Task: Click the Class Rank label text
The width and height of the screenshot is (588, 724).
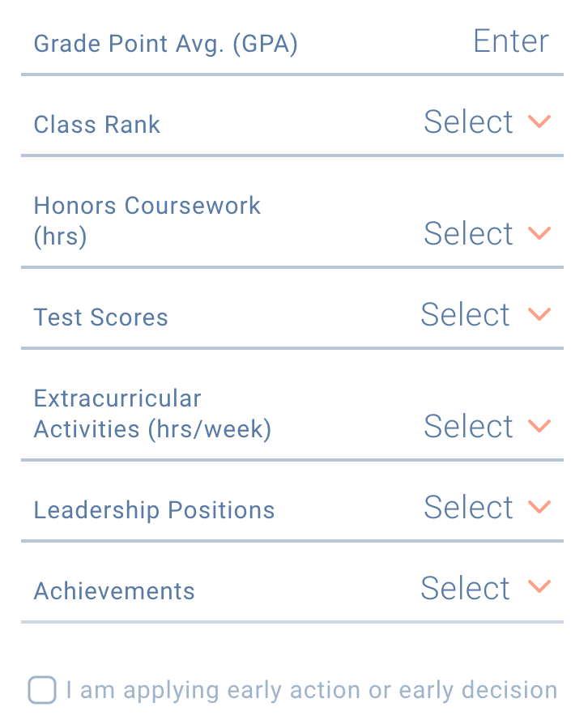Action: [97, 125]
